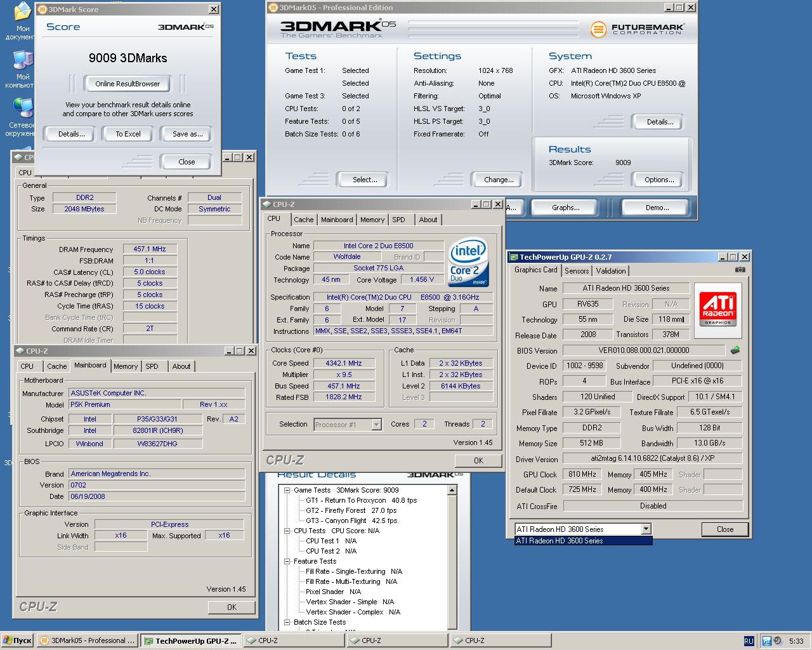Screen dimensions: 812x650
Task: Click the Core Speed value 4342.1 MHz
Action: pyautogui.click(x=344, y=364)
